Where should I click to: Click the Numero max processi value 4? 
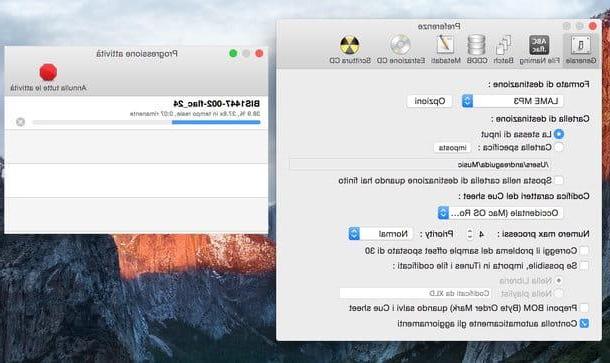(481, 234)
